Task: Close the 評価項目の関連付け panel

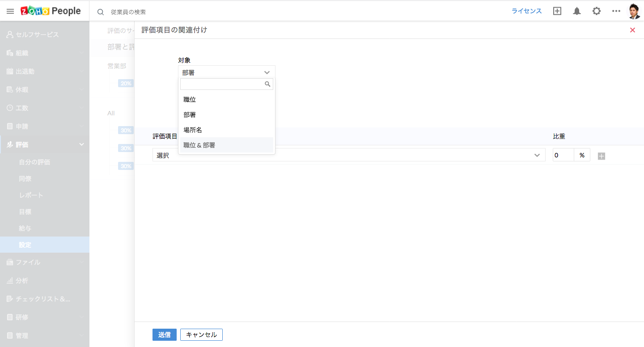Action: coord(632,30)
